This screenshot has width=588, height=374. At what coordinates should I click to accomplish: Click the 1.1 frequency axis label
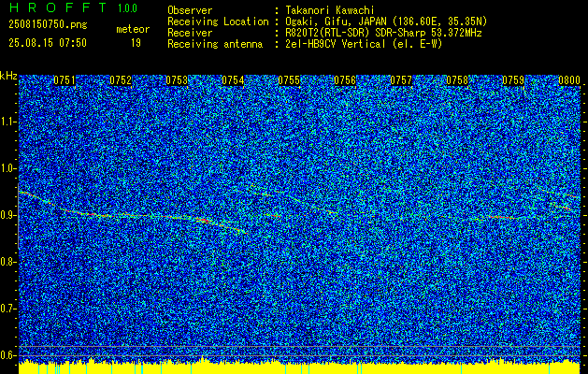(7, 122)
